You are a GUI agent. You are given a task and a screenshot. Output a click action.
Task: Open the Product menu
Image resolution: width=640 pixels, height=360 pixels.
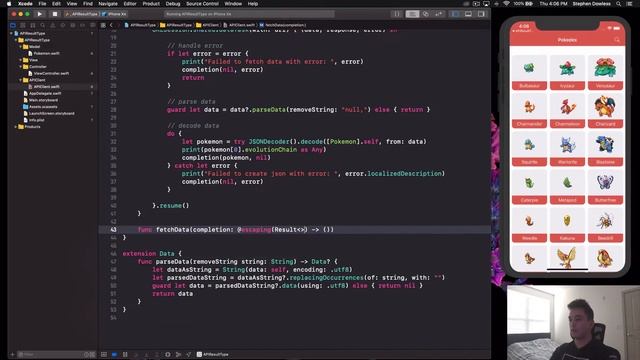151,4
